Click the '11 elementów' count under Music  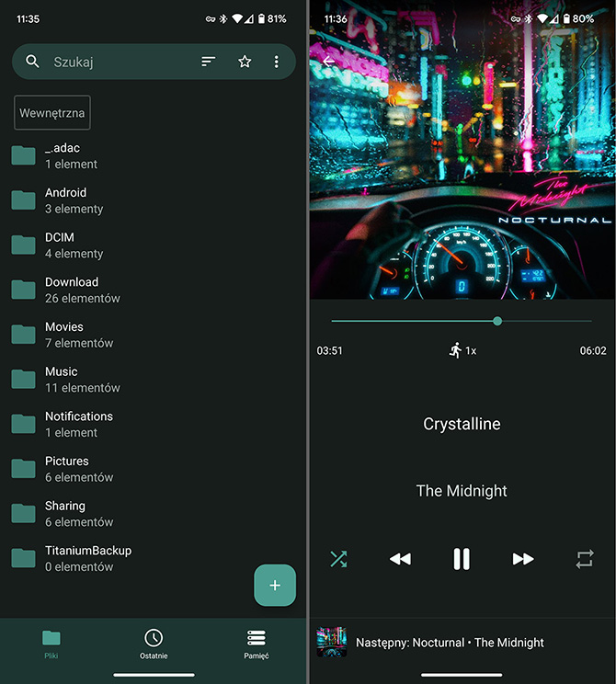click(83, 388)
